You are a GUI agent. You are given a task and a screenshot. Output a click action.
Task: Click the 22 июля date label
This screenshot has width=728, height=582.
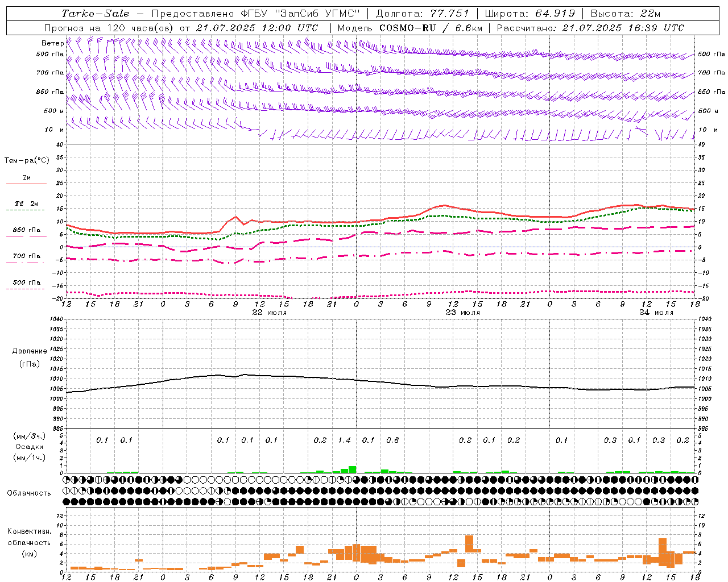(269, 313)
